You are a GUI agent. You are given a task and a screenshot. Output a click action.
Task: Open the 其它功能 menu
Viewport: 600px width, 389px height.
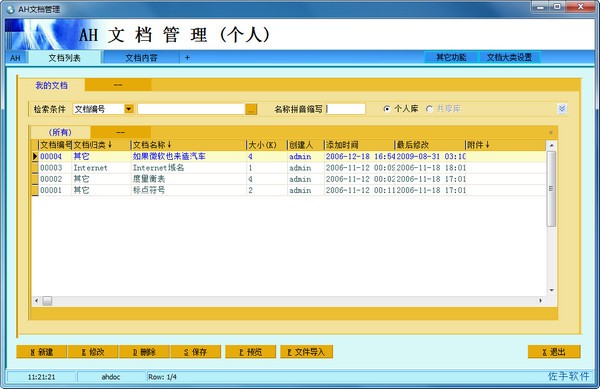pyautogui.click(x=451, y=57)
